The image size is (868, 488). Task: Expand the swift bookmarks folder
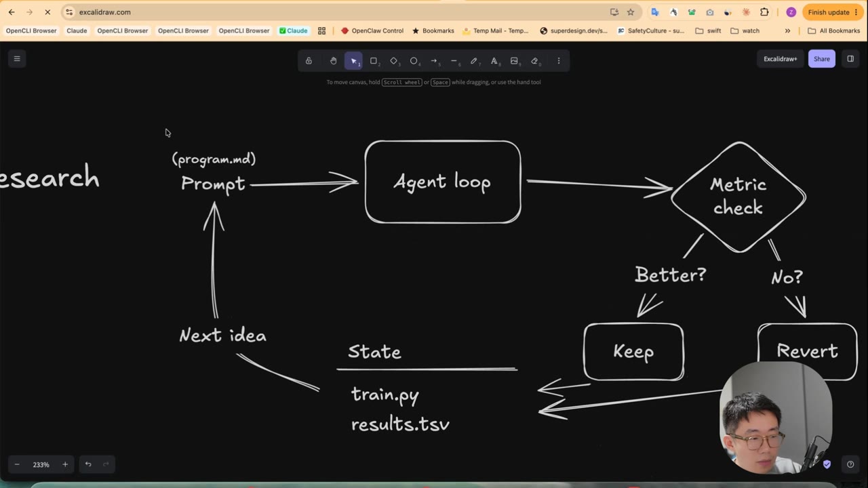(709, 30)
